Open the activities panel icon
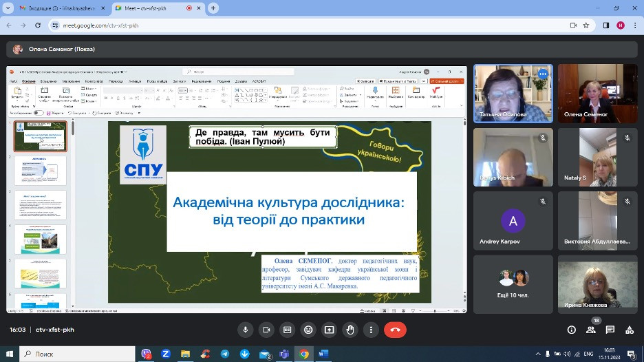Screen dimensions: 644x362 click(629, 330)
